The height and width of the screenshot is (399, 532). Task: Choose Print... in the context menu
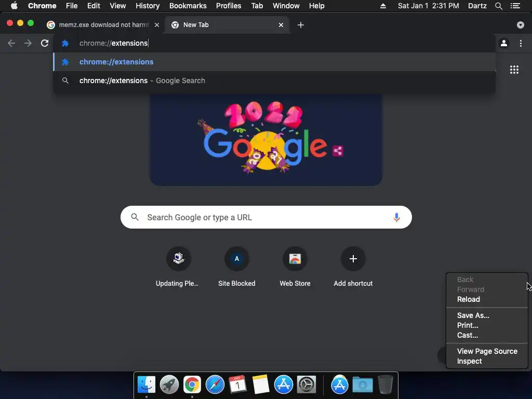click(x=487, y=325)
